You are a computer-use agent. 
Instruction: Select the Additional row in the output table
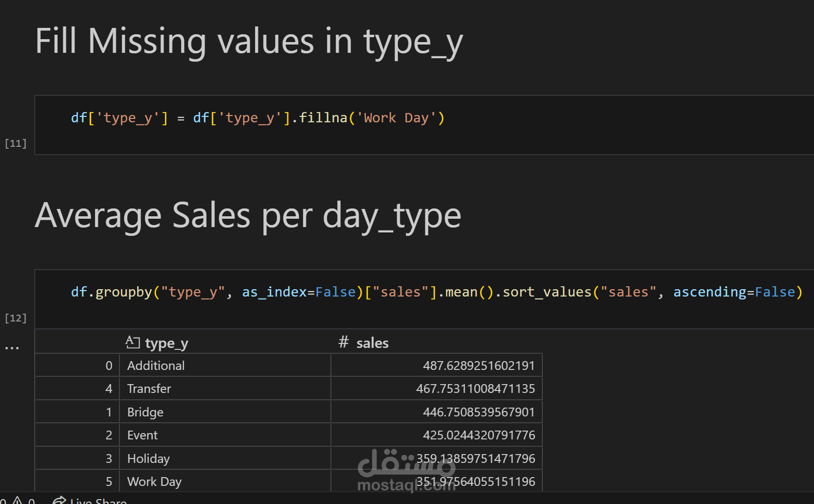point(156,366)
